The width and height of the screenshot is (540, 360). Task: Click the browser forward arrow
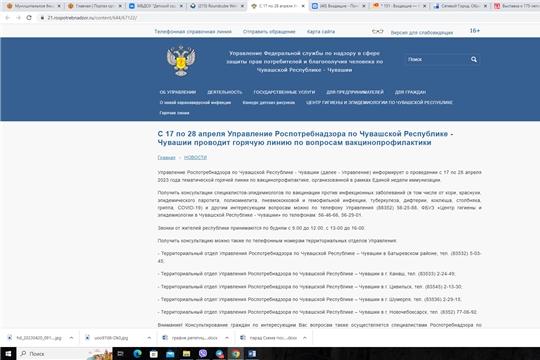[18, 18]
